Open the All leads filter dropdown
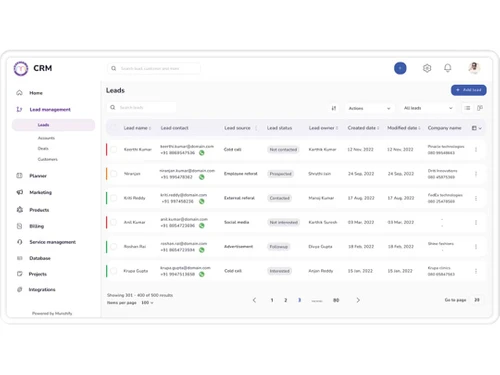Image resolution: width=500 pixels, height=375 pixels. tap(428, 108)
